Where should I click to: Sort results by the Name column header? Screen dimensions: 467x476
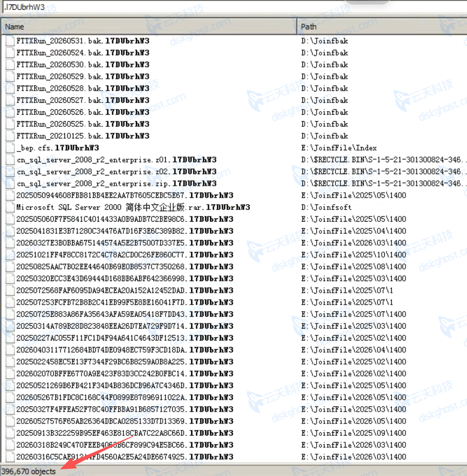[x=149, y=27]
